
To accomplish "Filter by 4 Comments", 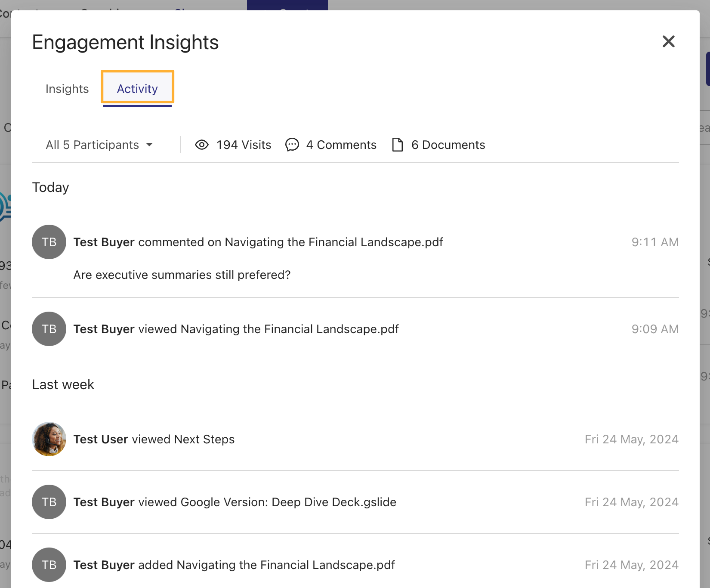I will [x=341, y=145].
